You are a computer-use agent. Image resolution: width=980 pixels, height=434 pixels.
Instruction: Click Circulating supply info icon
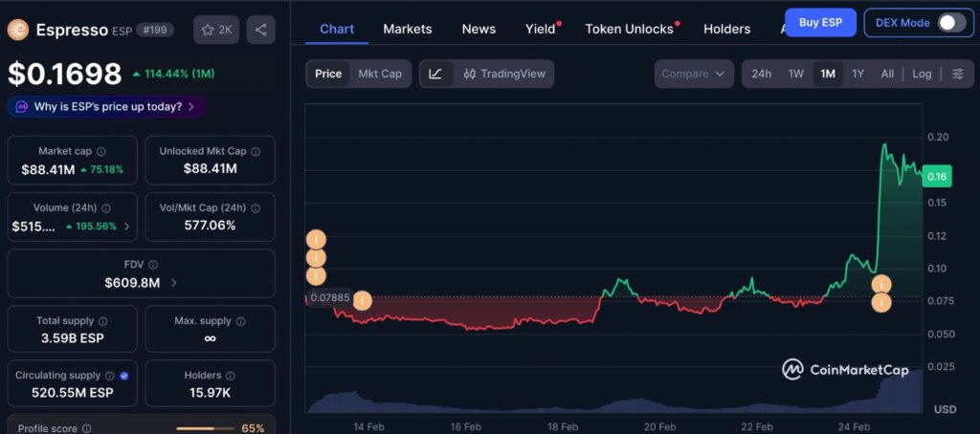(110, 376)
